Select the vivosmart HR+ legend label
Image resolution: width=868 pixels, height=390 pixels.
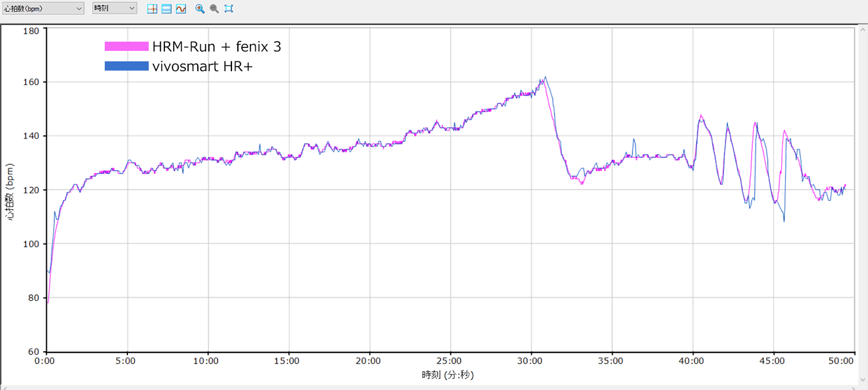click(203, 67)
